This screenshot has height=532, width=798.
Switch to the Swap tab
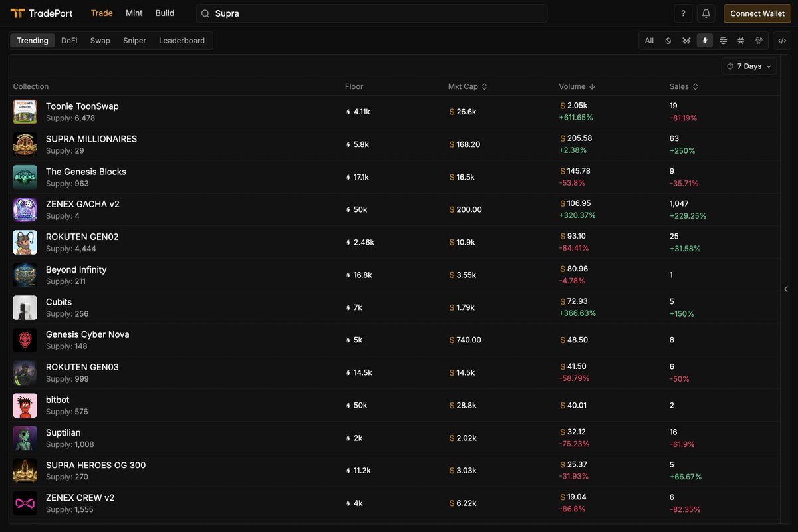click(100, 41)
